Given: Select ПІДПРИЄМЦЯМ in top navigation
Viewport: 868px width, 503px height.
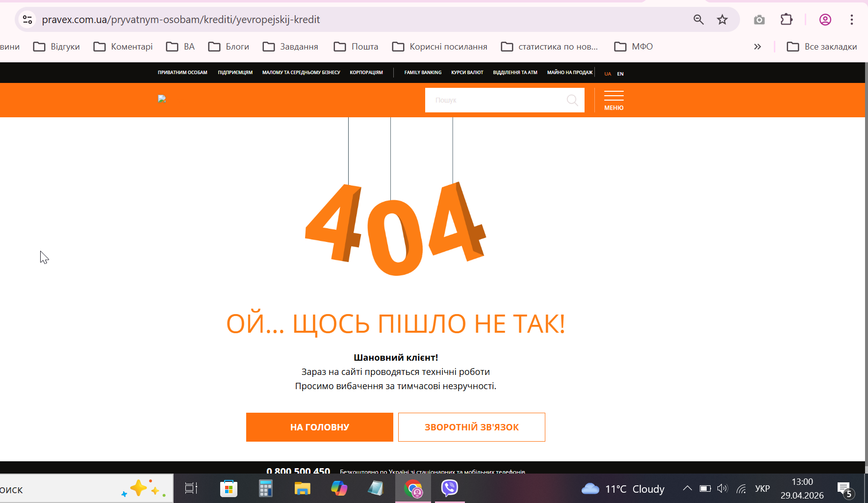Looking at the screenshot, I should 235,73.
